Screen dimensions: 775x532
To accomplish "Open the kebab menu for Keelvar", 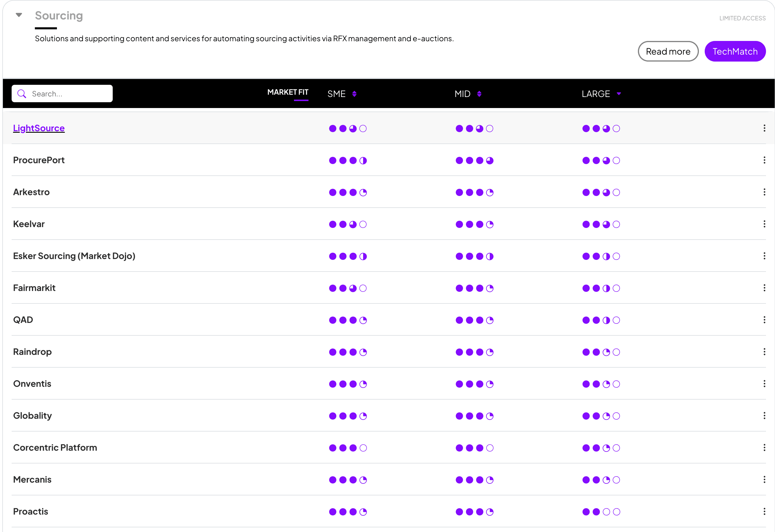I will pyautogui.click(x=764, y=224).
